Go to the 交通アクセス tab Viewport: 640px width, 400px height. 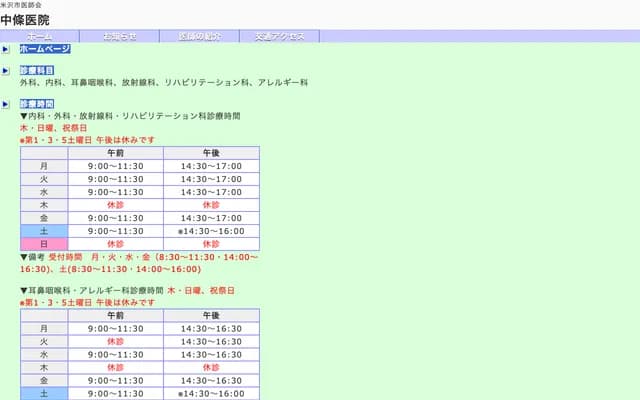coord(279,36)
